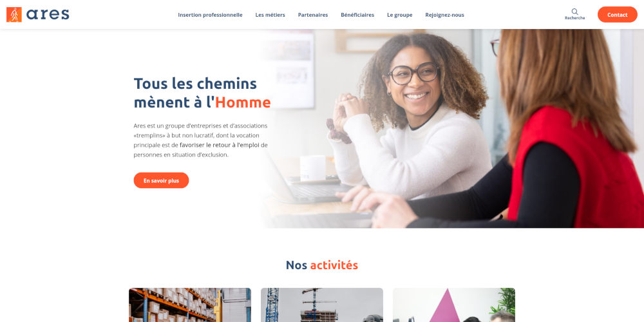Viewport: 644px width, 322px height.
Task: Click the ares wordmark in header
Action: tap(48, 14)
